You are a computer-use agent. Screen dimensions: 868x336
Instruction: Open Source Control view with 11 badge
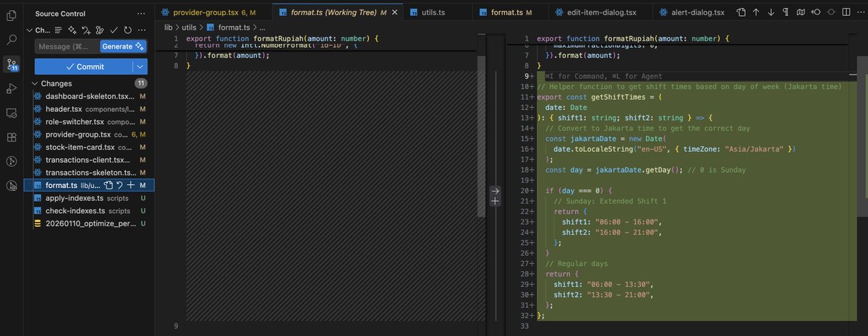coord(12,64)
